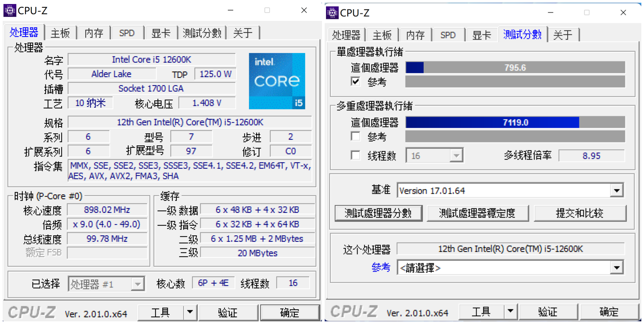Click the Intel Core i5 logo image

point(277,81)
